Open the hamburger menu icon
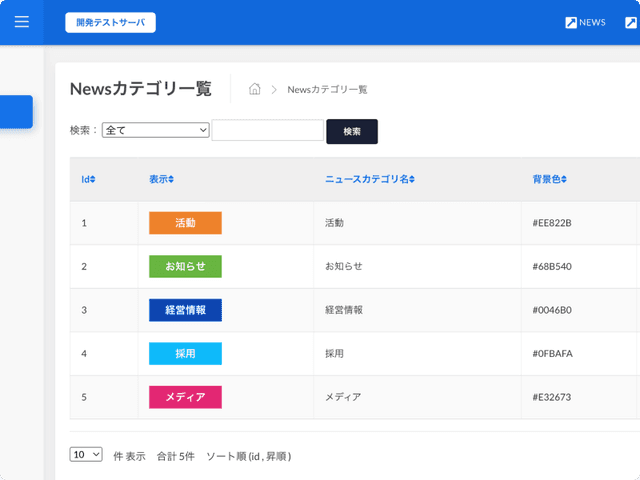 click(x=22, y=22)
